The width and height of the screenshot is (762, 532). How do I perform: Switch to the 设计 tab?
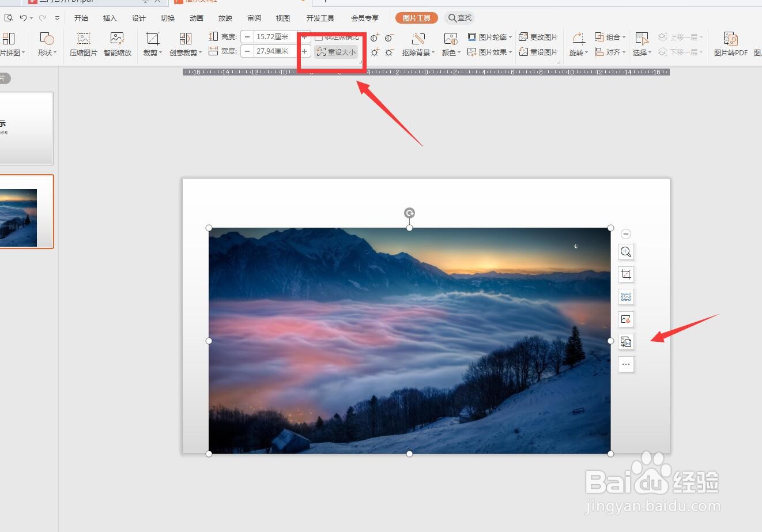click(x=139, y=18)
